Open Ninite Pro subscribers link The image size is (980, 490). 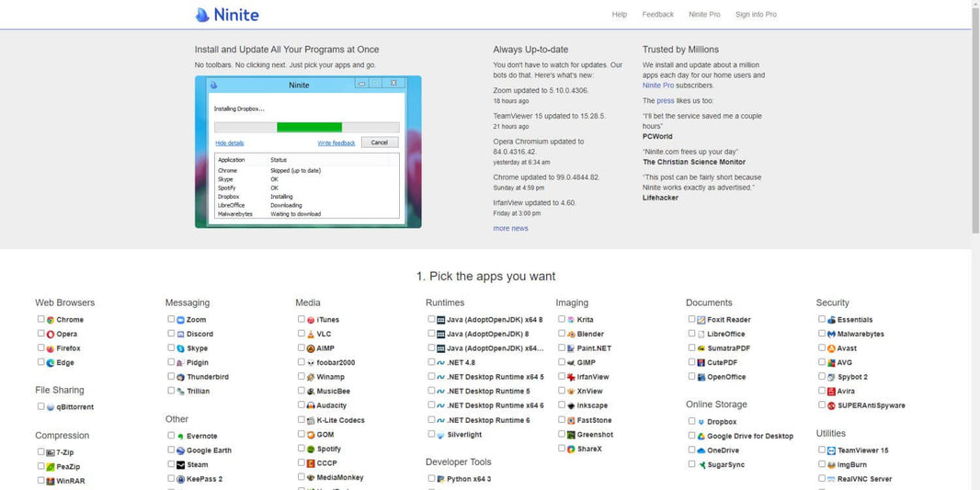(658, 85)
